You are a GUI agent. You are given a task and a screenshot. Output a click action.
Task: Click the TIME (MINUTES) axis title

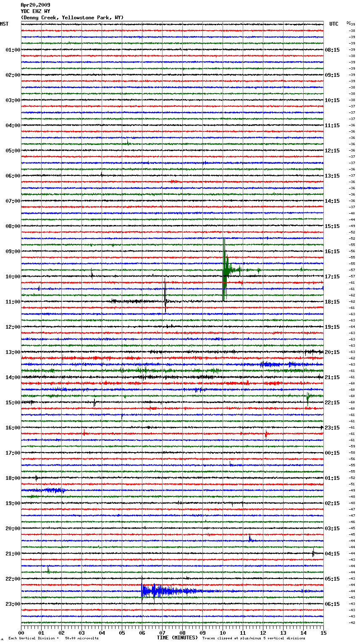click(x=177, y=638)
